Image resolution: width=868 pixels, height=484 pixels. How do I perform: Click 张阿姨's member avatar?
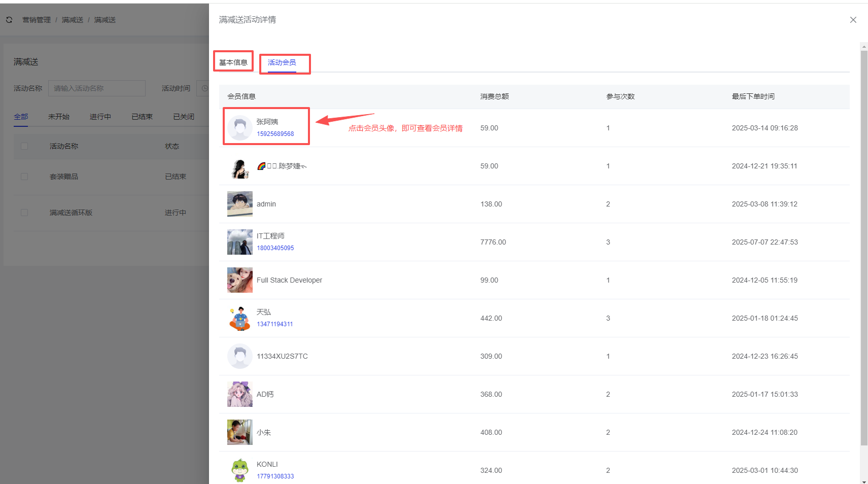[x=239, y=128]
